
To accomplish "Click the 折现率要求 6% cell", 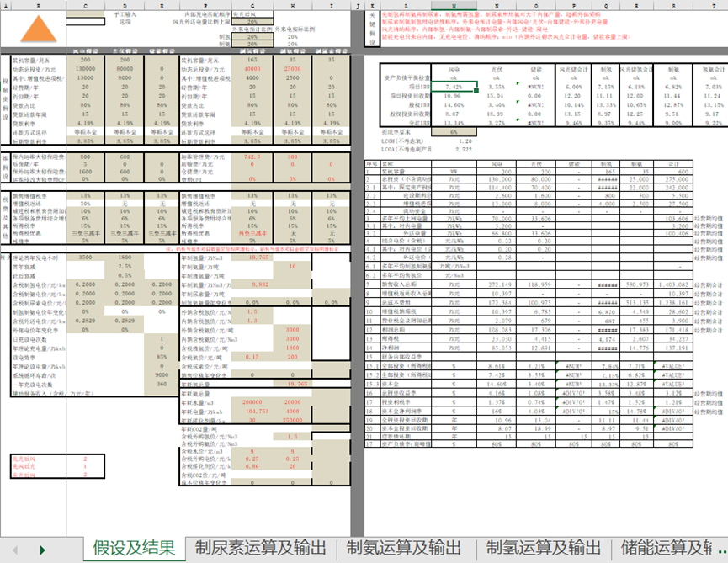I will pyautogui.click(x=454, y=131).
